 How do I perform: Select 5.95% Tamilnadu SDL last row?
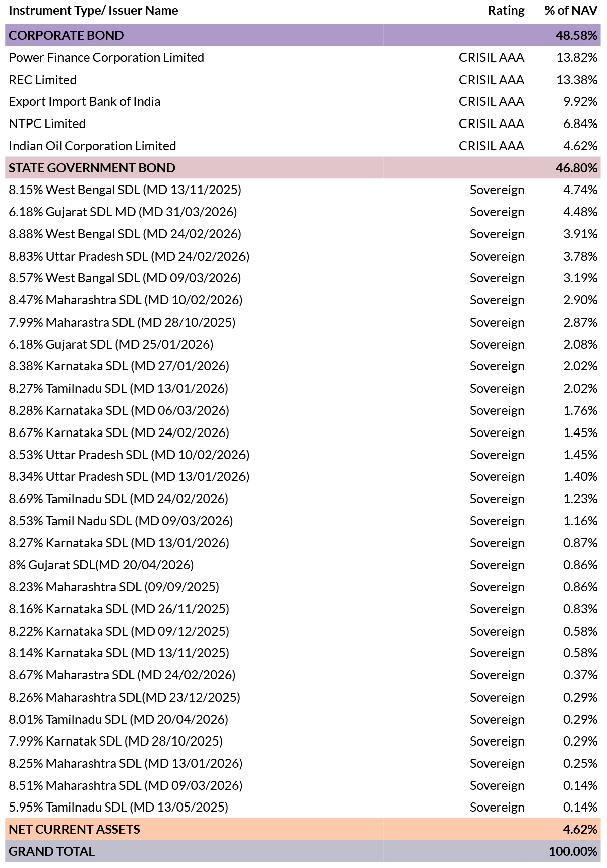[303, 808]
